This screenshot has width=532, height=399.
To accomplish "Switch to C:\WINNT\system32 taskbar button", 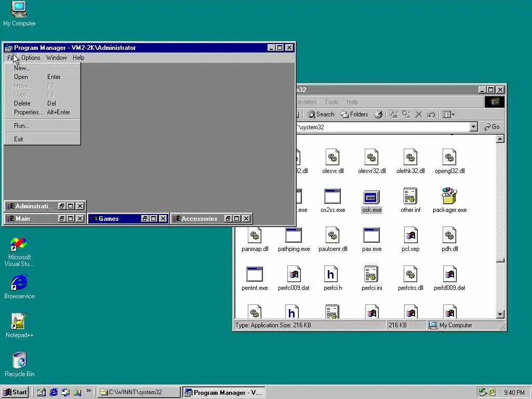I will tap(139, 392).
